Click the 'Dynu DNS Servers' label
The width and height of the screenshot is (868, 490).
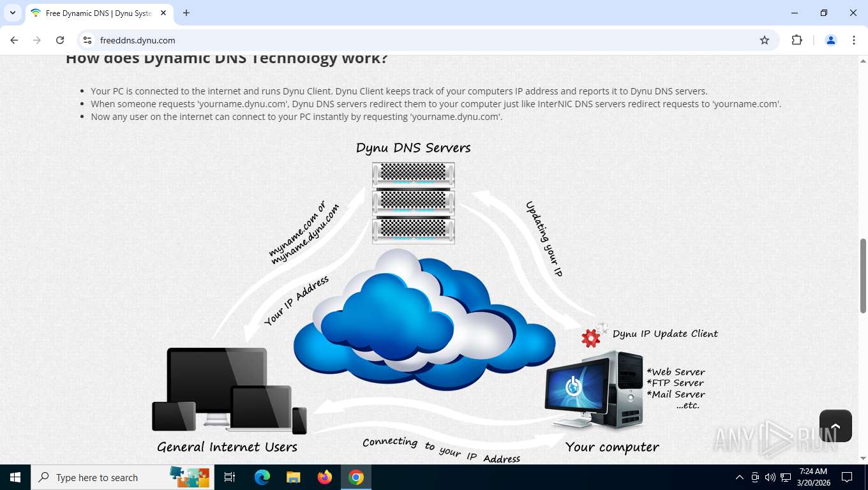pyautogui.click(x=414, y=148)
